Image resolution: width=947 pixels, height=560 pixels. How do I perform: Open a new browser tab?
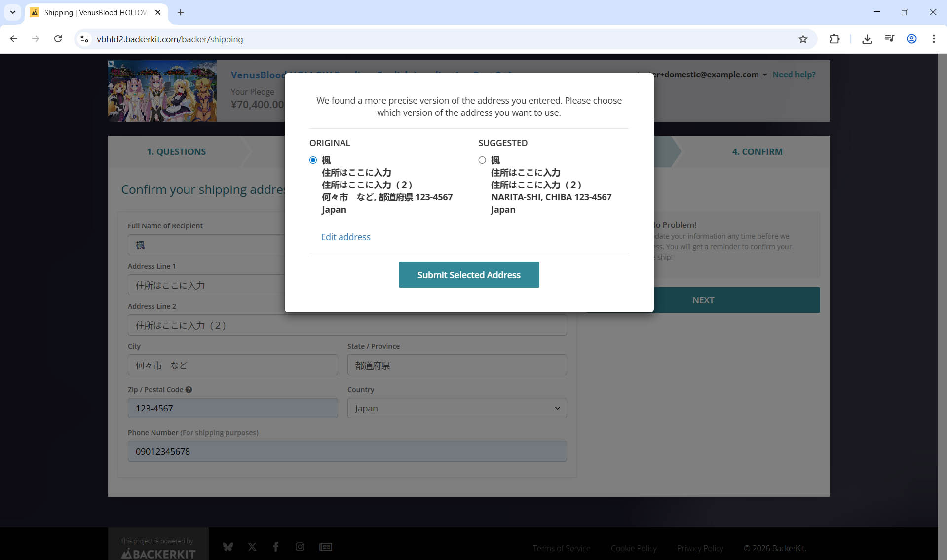point(181,12)
